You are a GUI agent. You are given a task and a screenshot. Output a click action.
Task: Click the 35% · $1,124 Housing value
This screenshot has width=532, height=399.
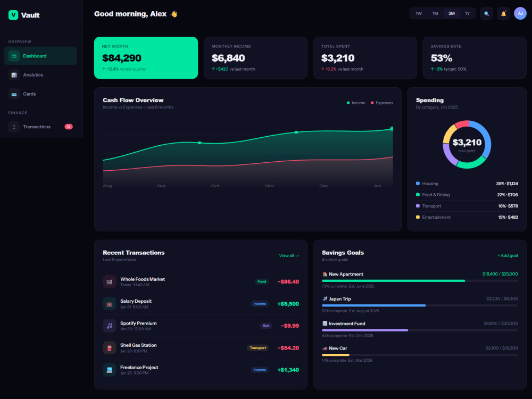pos(507,184)
